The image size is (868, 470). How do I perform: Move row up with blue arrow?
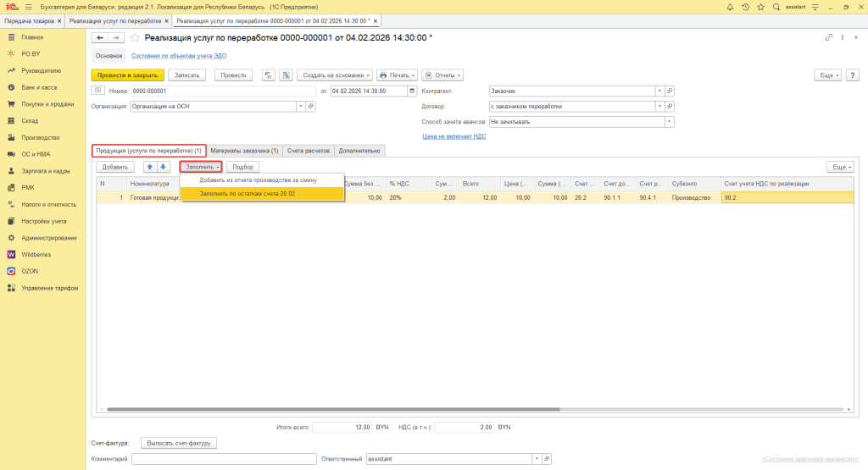149,167
